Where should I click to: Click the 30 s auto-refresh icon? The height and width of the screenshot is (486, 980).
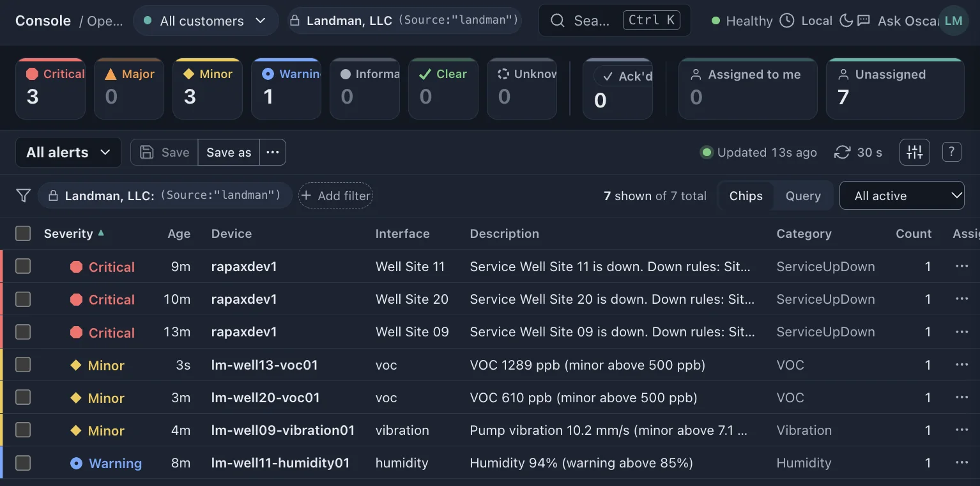pos(843,152)
